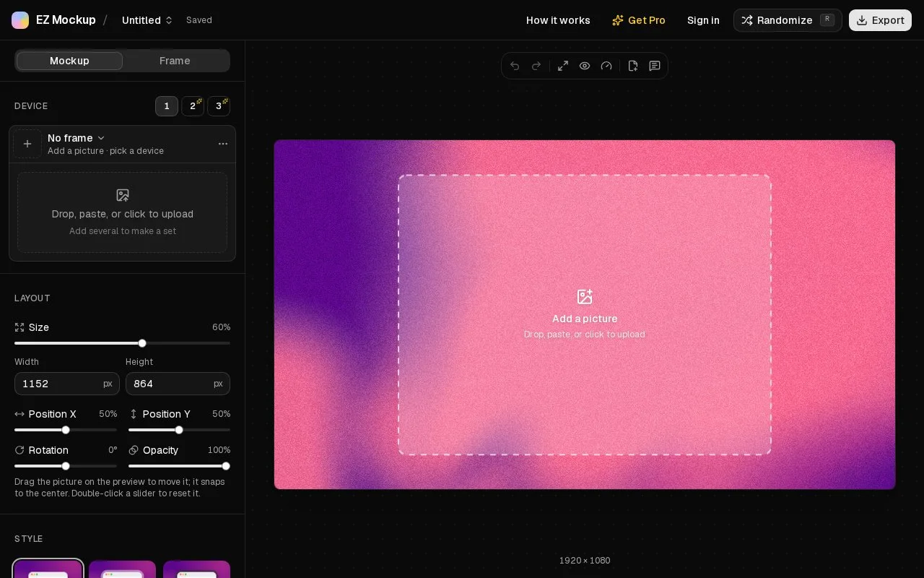Click the Randomize button
This screenshot has width=924, height=578.
click(x=788, y=20)
